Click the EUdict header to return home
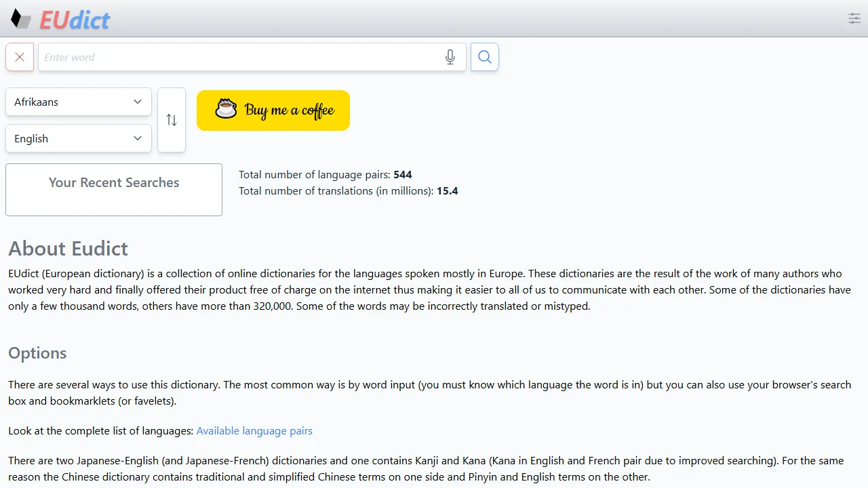The image size is (868, 488). [75, 19]
